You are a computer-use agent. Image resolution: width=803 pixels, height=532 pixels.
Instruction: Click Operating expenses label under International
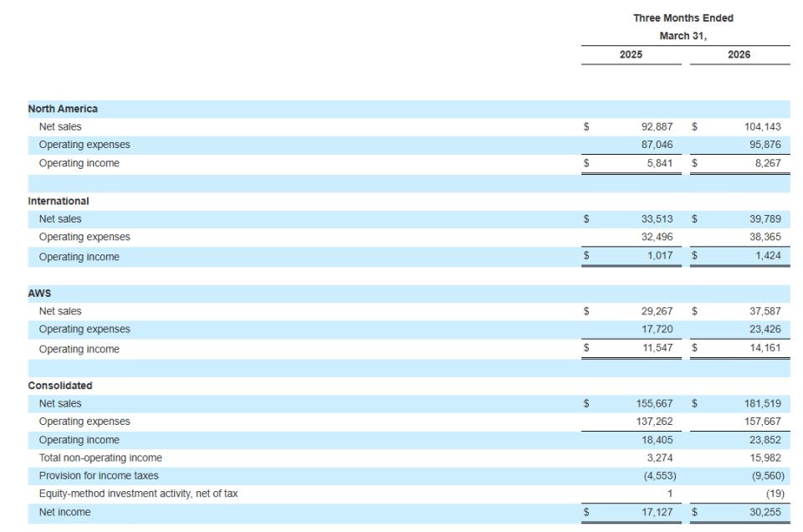click(84, 237)
